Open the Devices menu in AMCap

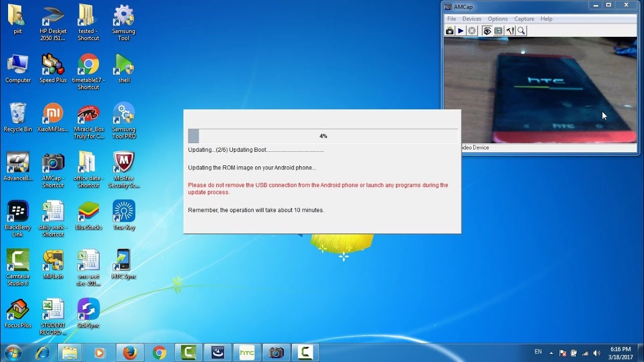pos(472,19)
